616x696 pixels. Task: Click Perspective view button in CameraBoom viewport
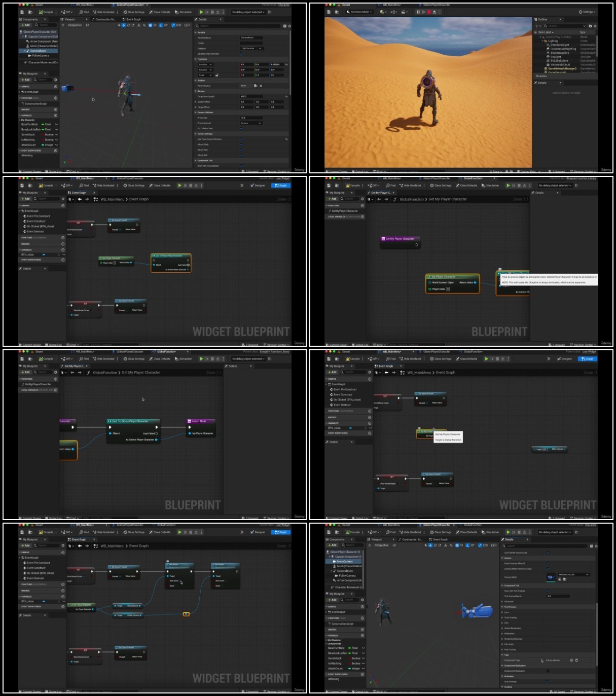coord(75,25)
